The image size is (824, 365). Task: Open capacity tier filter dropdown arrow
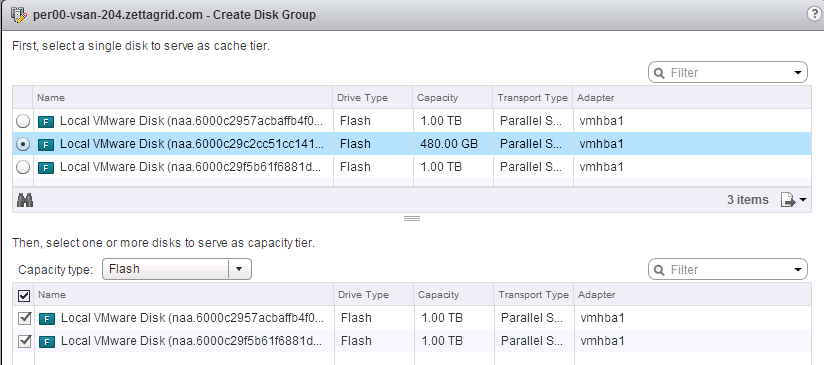[798, 270]
